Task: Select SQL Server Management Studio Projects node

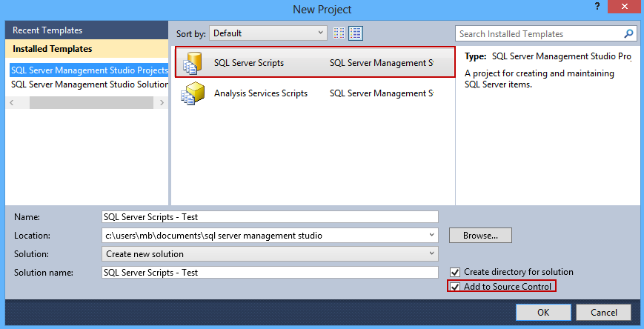Action: point(89,70)
